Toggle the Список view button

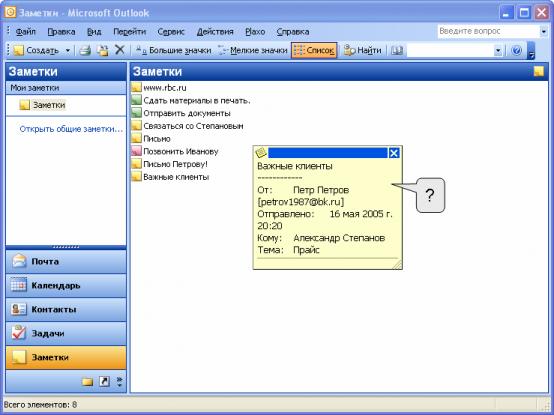314,51
